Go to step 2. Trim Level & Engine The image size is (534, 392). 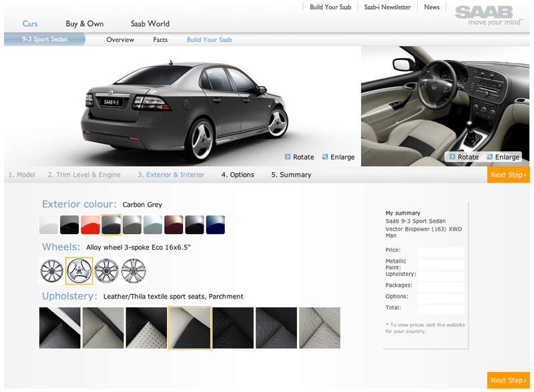[x=84, y=175]
